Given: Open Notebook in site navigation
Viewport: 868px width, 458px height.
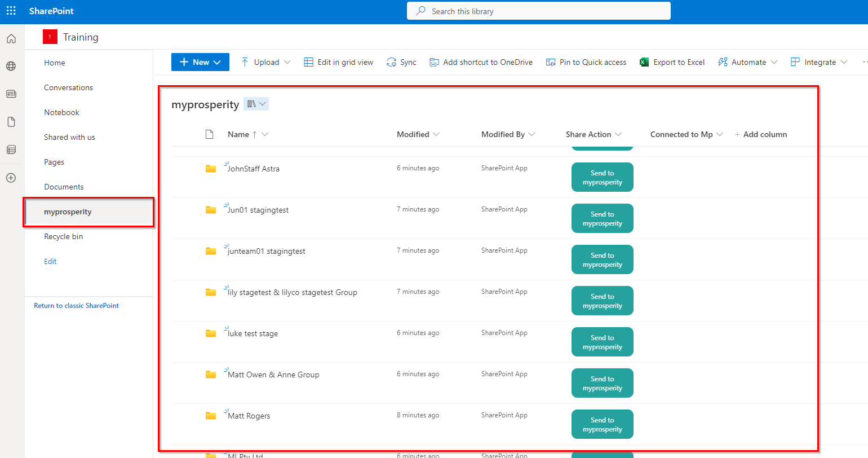Looking at the screenshot, I should pos(61,112).
